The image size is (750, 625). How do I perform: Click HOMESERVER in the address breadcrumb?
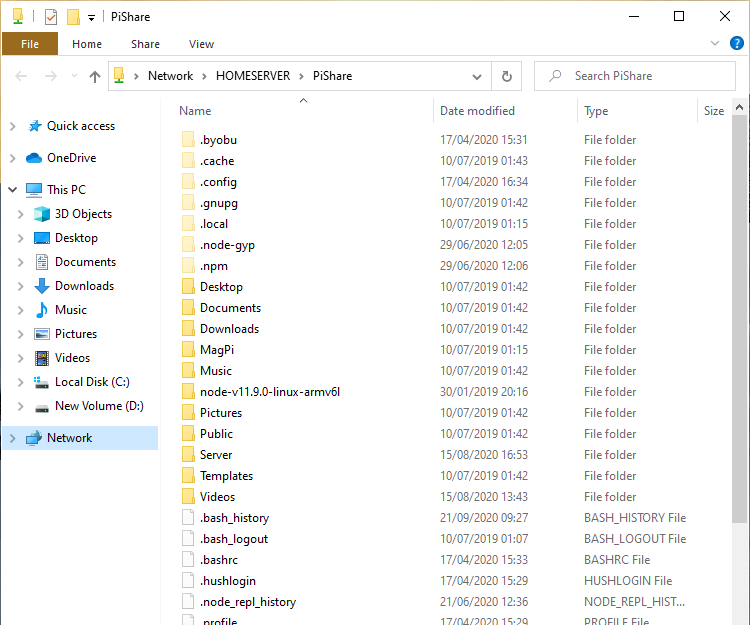(253, 76)
